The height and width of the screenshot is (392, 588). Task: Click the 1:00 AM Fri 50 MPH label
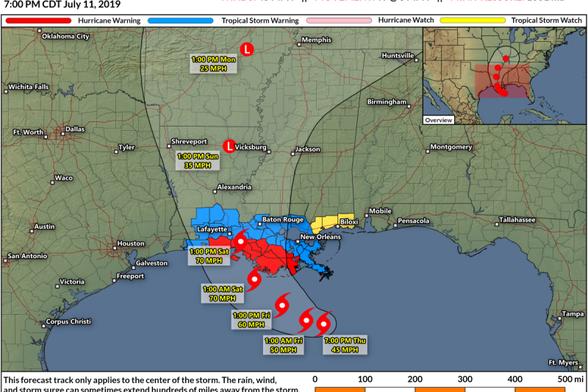284,345
